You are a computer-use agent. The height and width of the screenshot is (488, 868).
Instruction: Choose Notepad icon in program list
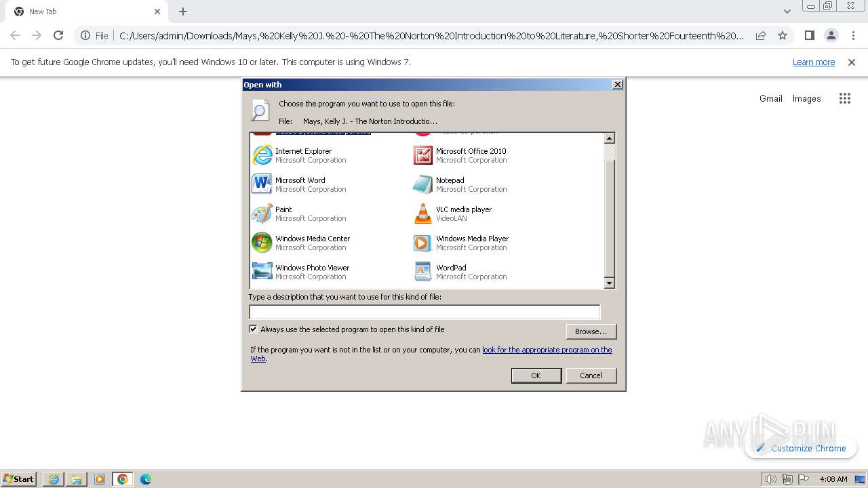pos(422,184)
